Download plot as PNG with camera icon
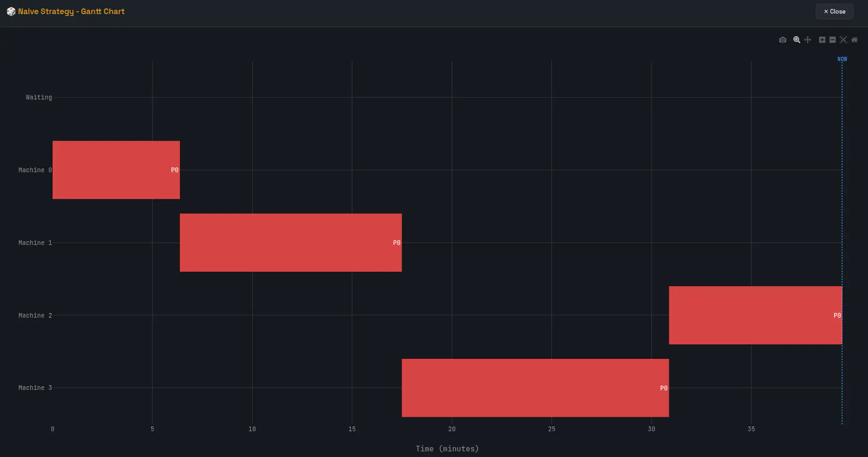The height and width of the screenshot is (457, 868). pos(783,40)
